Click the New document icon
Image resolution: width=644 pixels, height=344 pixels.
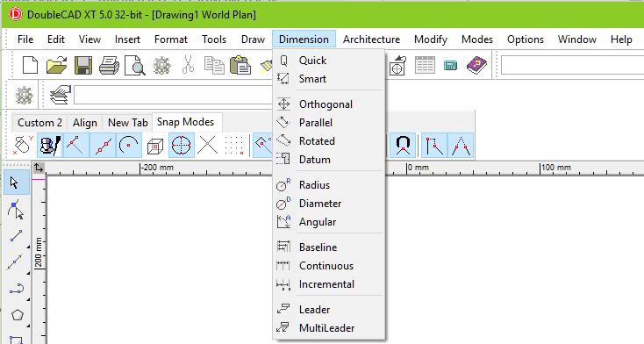pyautogui.click(x=30, y=65)
